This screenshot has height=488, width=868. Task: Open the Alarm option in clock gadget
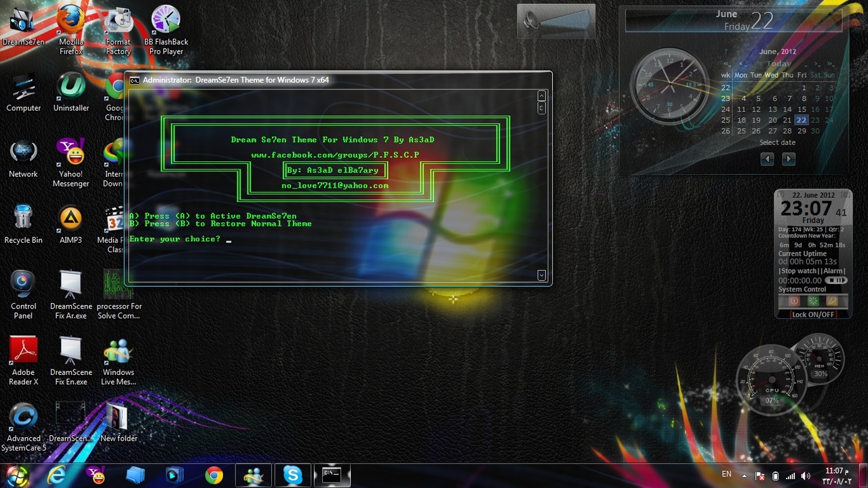coord(833,271)
